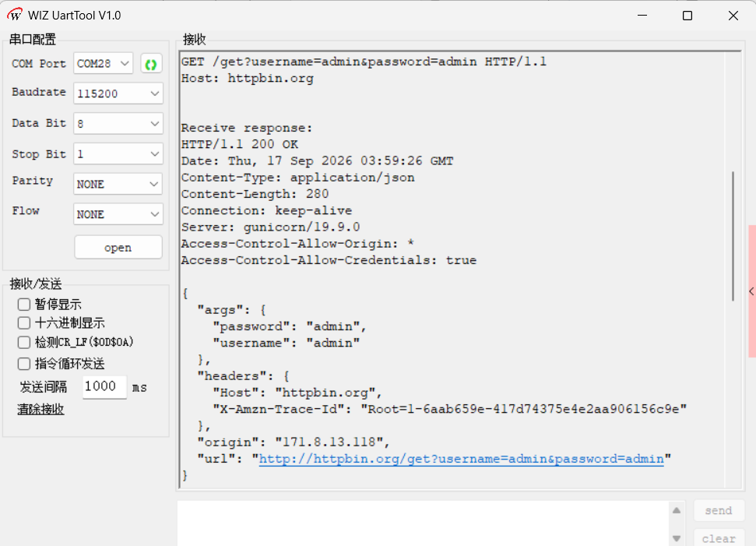Viewport: 756px width, 546px height.
Task: Minimize the WIZ UartTool window
Action: click(642, 16)
